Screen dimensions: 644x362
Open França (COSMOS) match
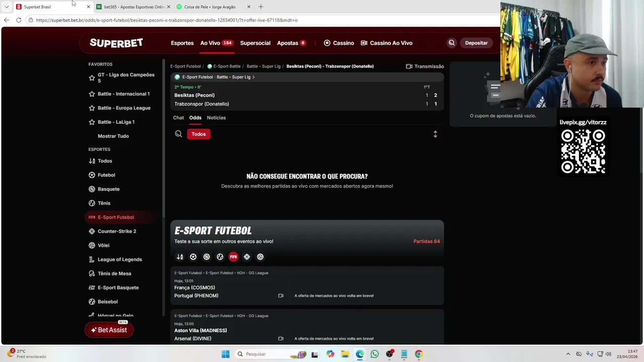195,288
